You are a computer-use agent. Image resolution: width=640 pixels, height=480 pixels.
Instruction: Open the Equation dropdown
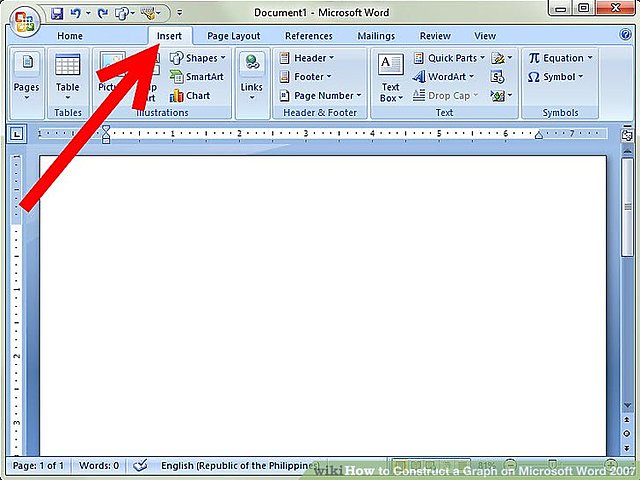pos(560,58)
